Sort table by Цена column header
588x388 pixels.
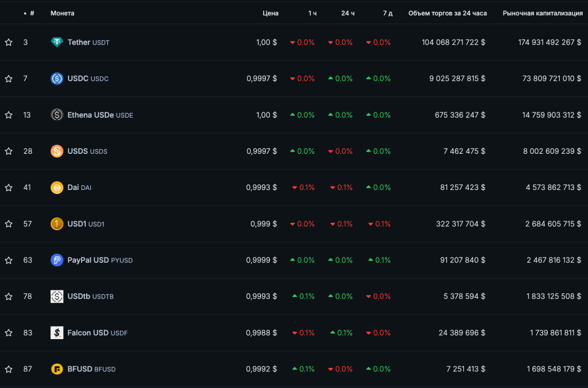[270, 13]
